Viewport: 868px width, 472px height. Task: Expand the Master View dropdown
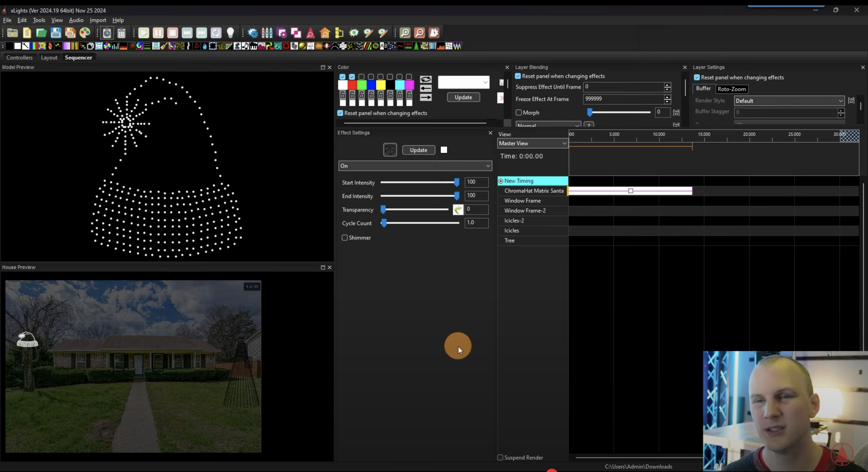532,143
